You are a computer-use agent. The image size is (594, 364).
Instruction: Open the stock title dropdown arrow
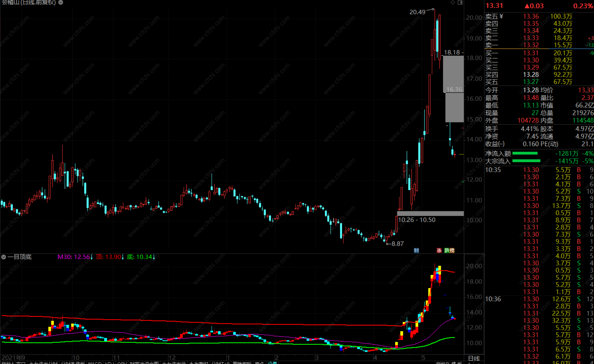61,2
